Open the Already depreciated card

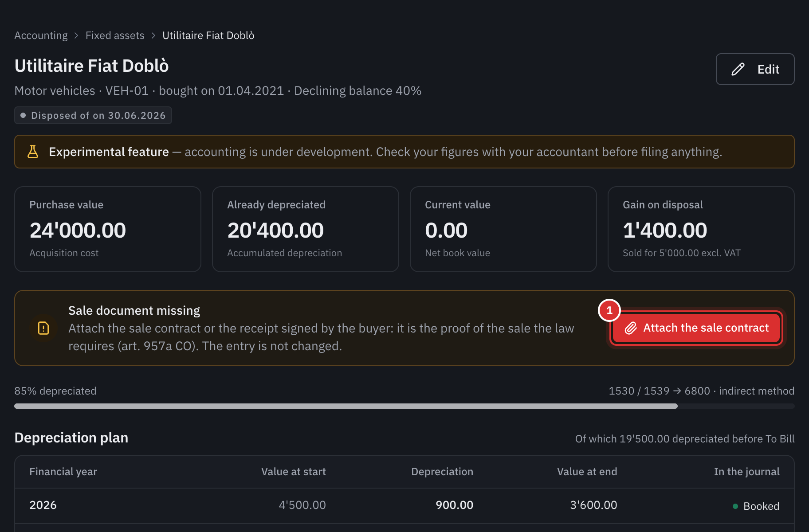click(x=306, y=229)
